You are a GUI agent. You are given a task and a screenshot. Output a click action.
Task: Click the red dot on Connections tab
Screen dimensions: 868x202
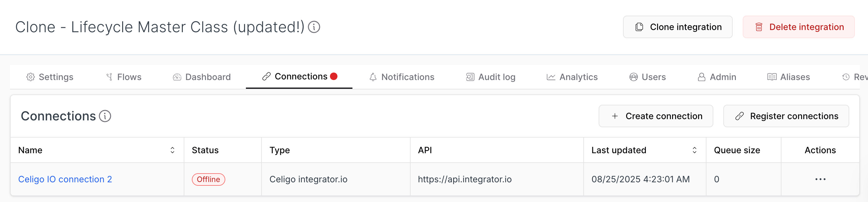334,76
